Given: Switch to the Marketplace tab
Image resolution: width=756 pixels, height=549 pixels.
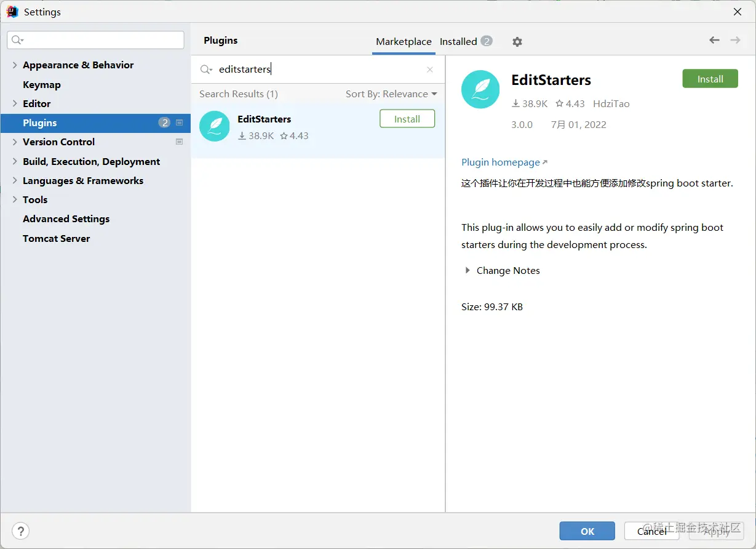Looking at the screenshot, I should pyautogui.click(x=404, y=42).
